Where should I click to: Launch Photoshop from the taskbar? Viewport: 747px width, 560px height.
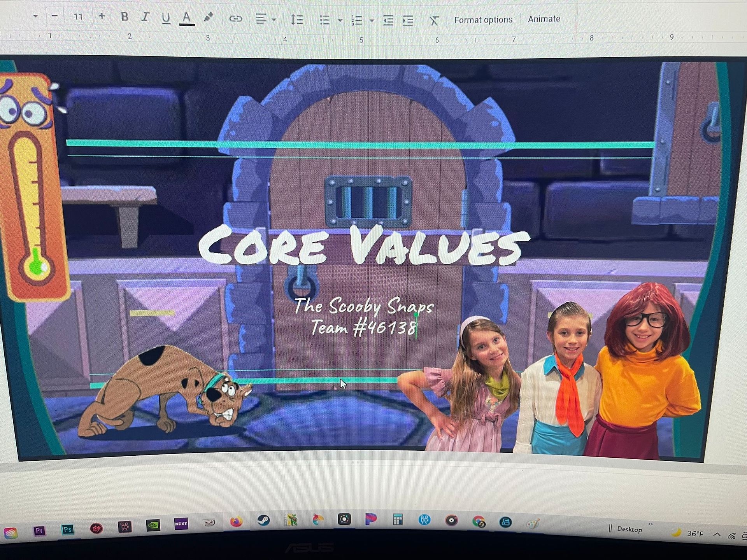pos(68,529)
